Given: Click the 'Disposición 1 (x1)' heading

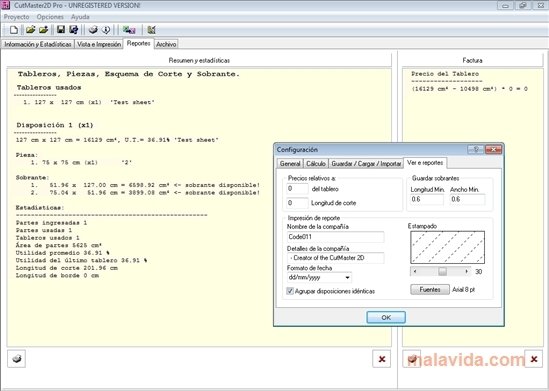Looking at the screenshot, I should click(x=55, y=125).
